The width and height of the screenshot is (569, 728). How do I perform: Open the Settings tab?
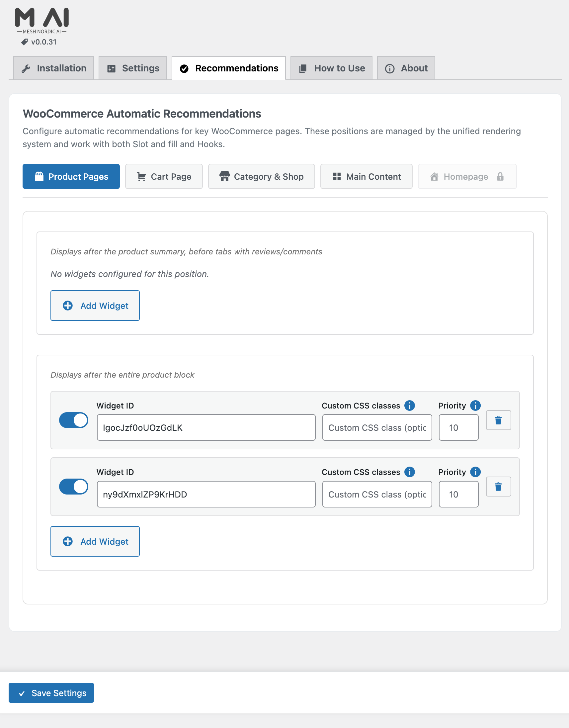point(133,68)
